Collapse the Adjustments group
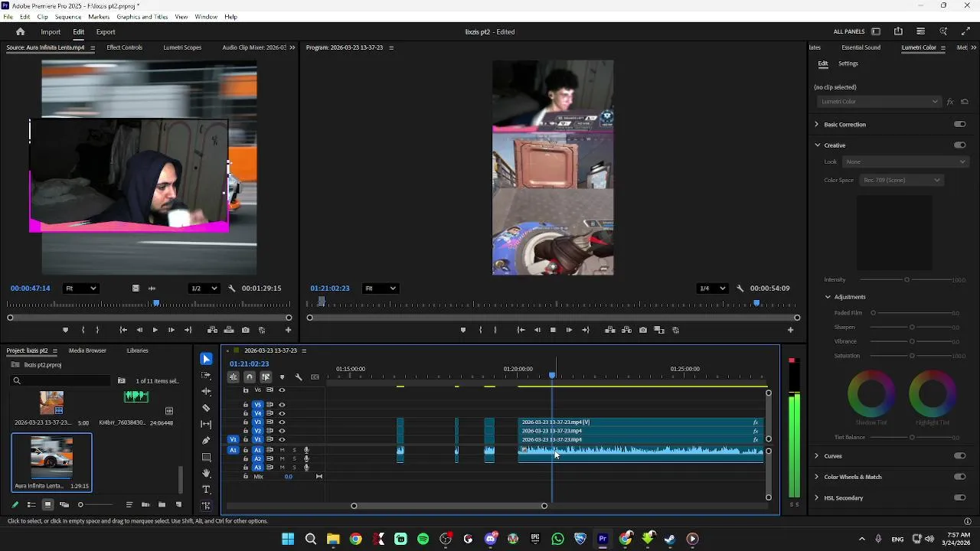Image resolution: width=980 pixels, height=551 pixels. click(x=828, y=297)
